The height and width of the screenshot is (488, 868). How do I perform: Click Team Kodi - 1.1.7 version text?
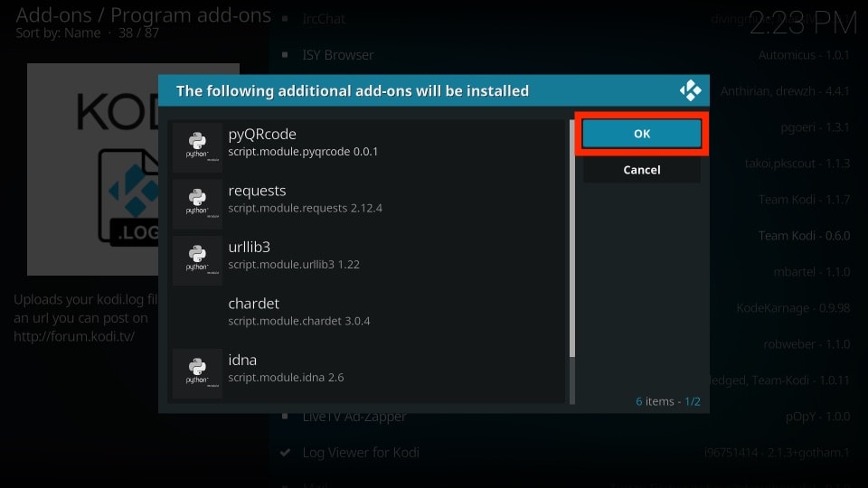pyautogui.click(x=804, y=200)
